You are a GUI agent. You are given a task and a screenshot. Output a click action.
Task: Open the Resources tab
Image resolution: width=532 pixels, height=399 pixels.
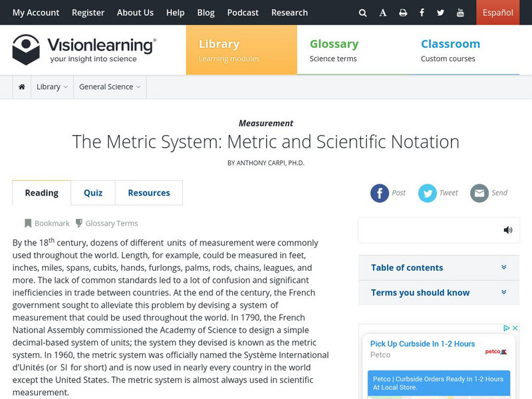[x=149, y=193]
